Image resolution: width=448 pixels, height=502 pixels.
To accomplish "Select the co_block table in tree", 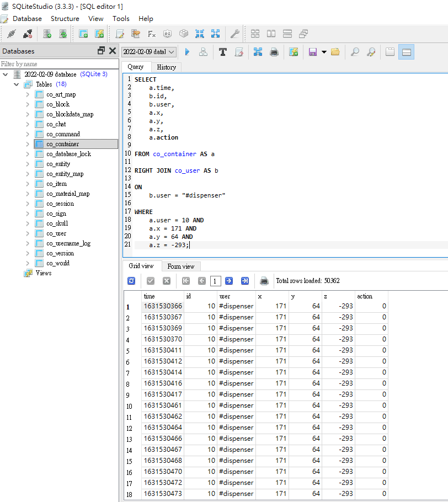I will click(x=58, y=104).
